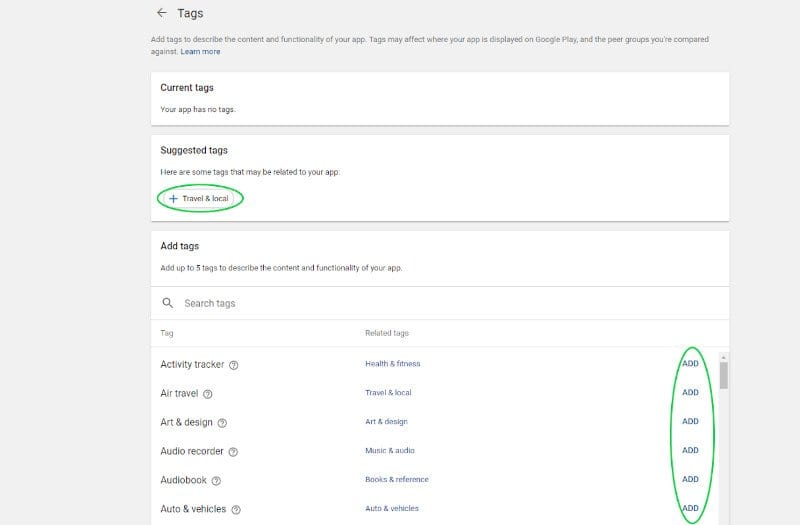Screen dimensions: 800x525
Task: Open Health & fitness related tag
Action: tap(393, 364)
